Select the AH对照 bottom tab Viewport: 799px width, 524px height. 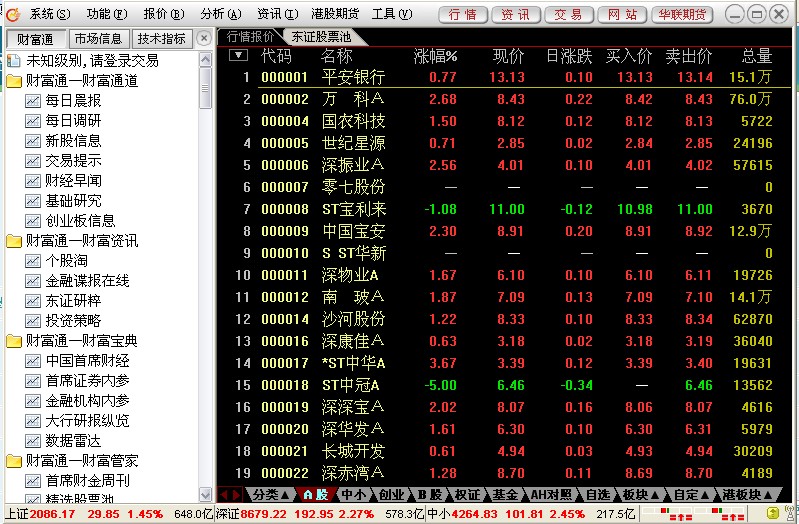[x=550, y=494]
